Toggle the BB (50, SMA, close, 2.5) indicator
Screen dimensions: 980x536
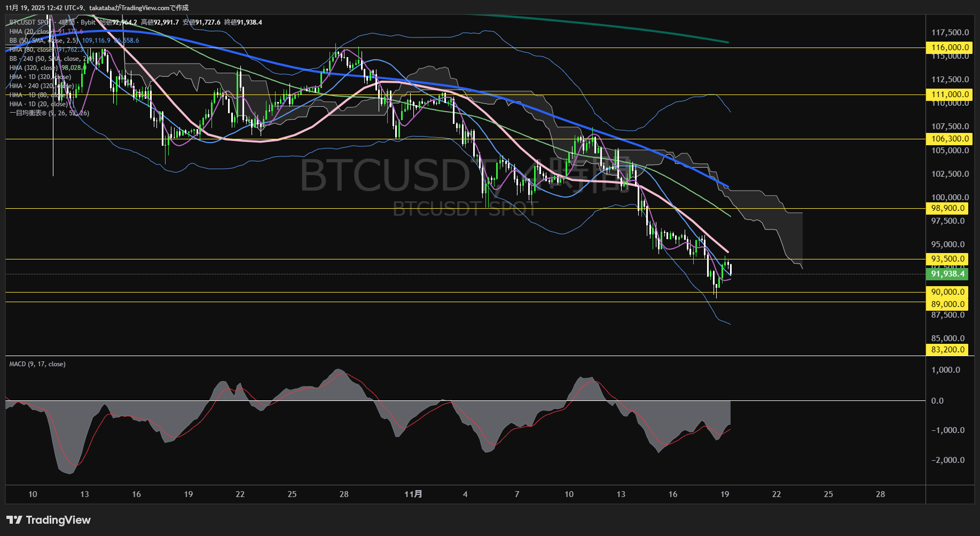[x=43, y=41]
